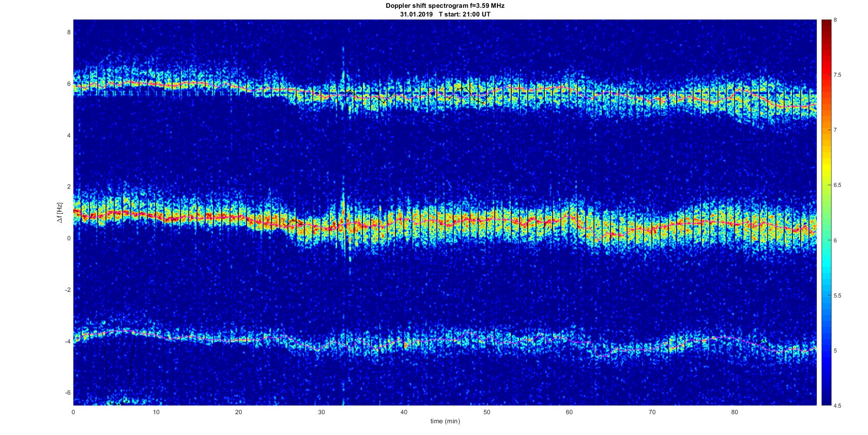Click the x-axis tick label "30"
868x435 pixels.
[x=321, y=412]
